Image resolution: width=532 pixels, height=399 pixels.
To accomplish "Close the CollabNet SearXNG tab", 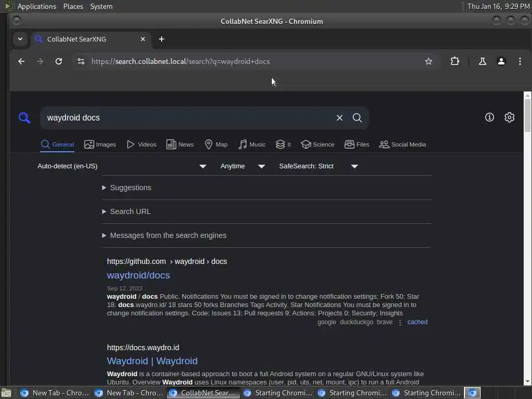I will [143, 39].
